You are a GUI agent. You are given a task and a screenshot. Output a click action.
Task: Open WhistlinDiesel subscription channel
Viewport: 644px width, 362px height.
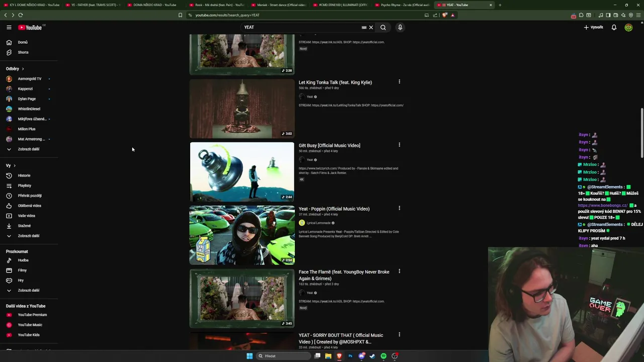coord(29,109)
